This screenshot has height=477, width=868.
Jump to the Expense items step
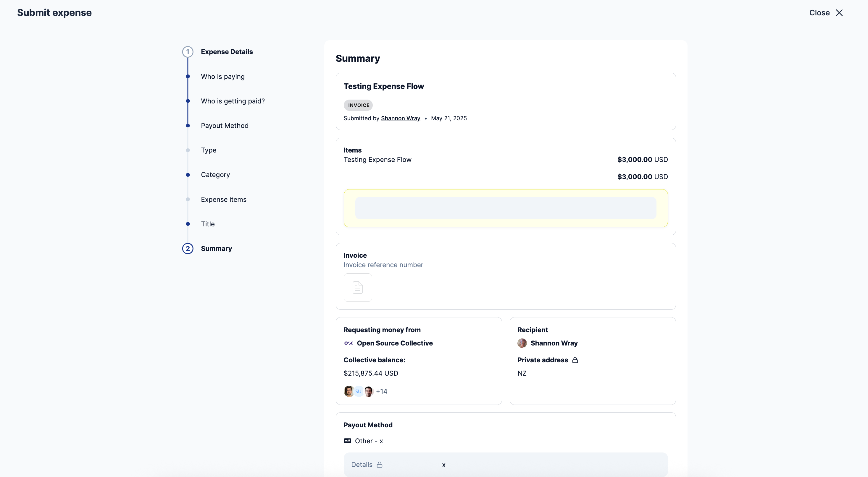(224, 199)
